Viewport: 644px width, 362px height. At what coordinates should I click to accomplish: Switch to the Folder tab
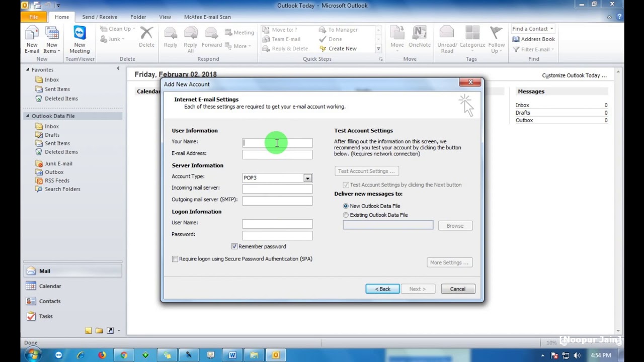click(x=138, y=17)
